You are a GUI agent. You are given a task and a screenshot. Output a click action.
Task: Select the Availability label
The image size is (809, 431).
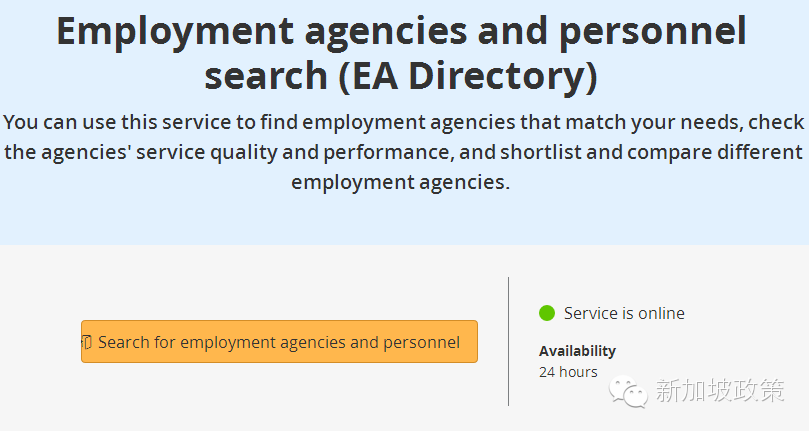pyautogui.click(x=577, y=351)
